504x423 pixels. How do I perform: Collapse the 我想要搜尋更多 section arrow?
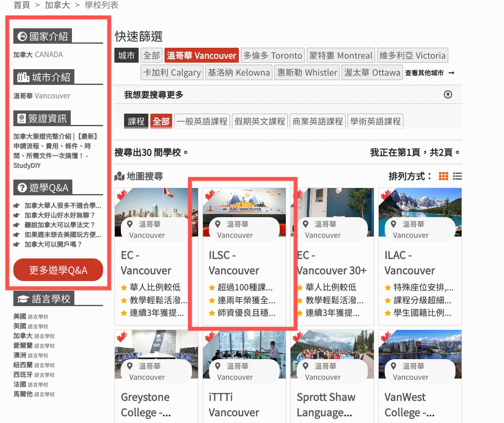pyautogui.click(x=448, y=94)
